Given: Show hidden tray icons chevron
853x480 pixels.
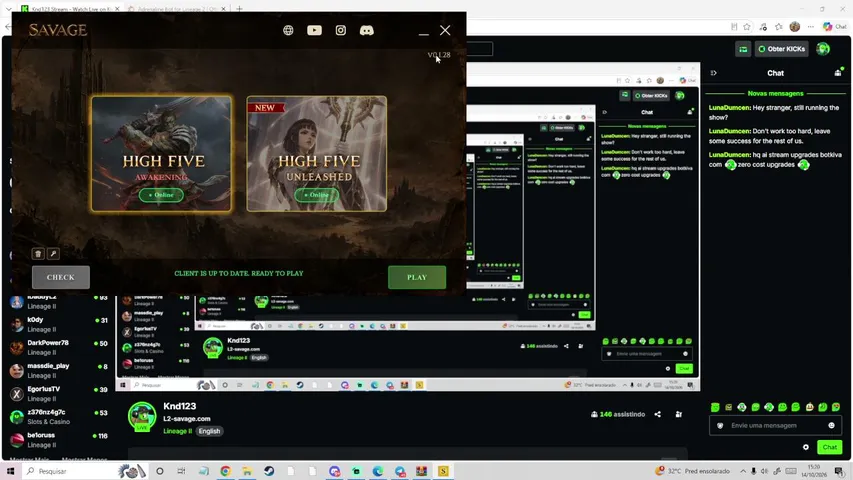Looking at the screenshot, I should click(x=743, y=471).
